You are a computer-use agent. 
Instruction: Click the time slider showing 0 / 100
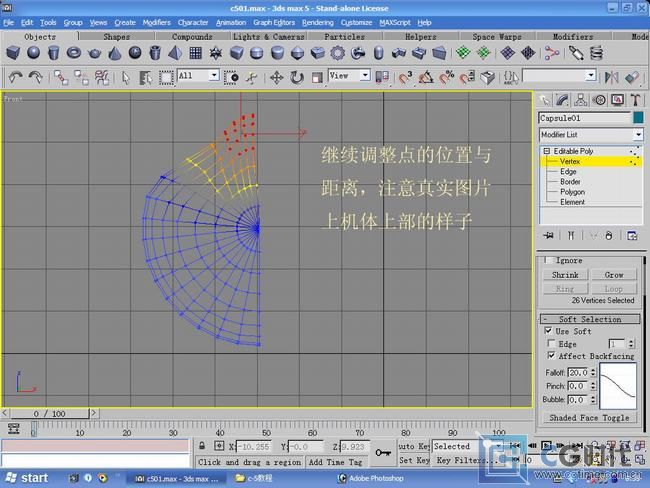tap(49, 413)
